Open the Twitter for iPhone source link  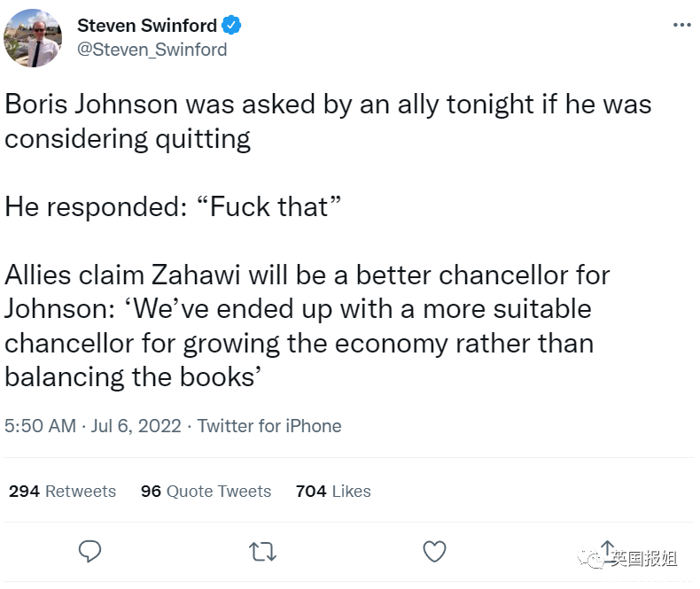pyautogui.click(x=269, y=426)
